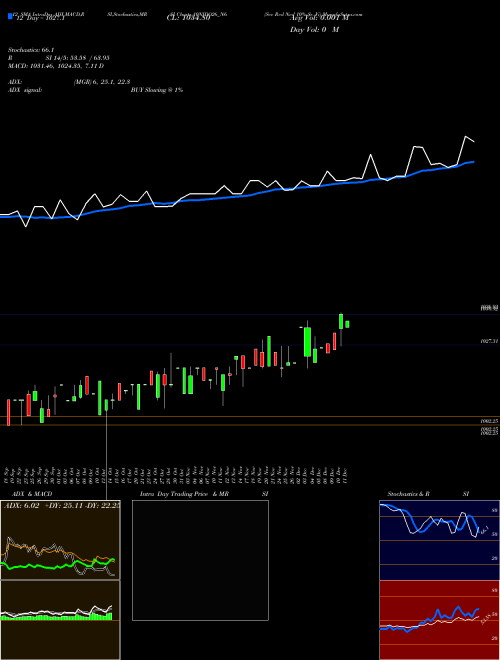500x660 pixels.
Task: Click the 11 Dec date label on axis
Action: 344,475
